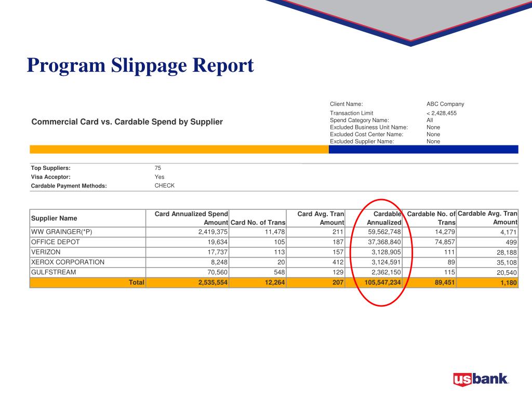The width and height of the screenshot is (532, 399).
Task: Click WW Grainger card spend 2,419,375
Action: (x=212, y=232)
